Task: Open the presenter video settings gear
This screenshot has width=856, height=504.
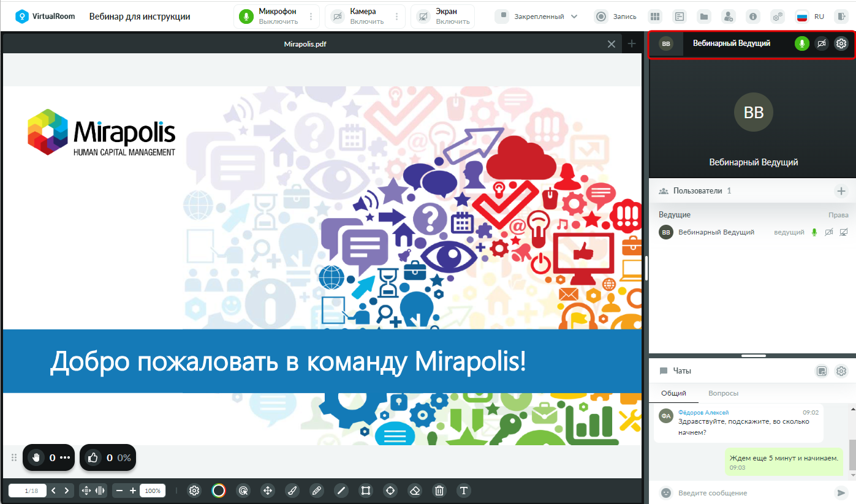Action: 841,43
